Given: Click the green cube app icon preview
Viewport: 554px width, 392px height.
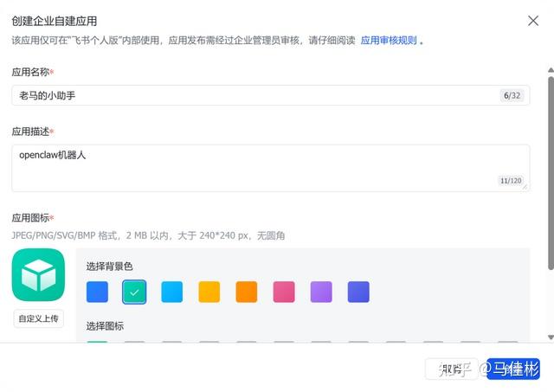Looking at the screenshot, I should click(x=38, y=274).
